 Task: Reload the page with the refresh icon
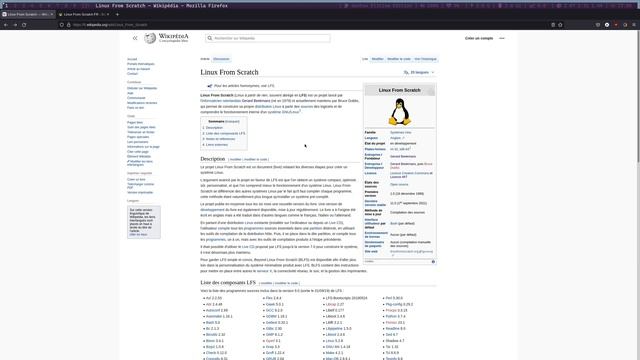coord(24,25)
